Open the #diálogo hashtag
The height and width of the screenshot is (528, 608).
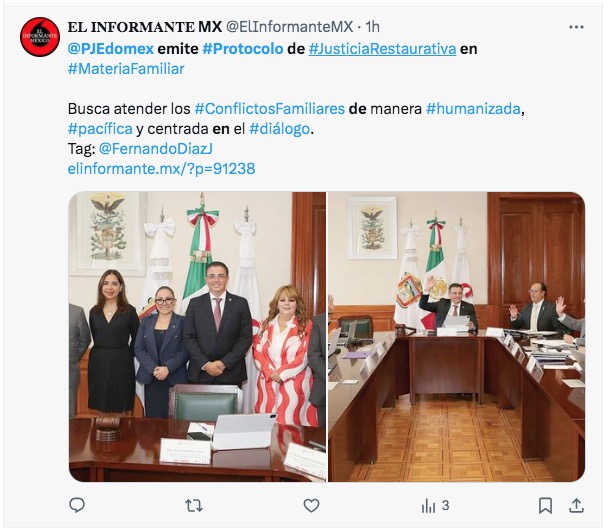point(280,129)
